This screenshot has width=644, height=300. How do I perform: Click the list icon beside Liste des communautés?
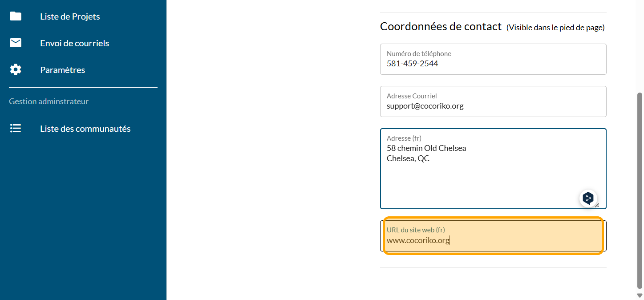click(x=16, y=129)
